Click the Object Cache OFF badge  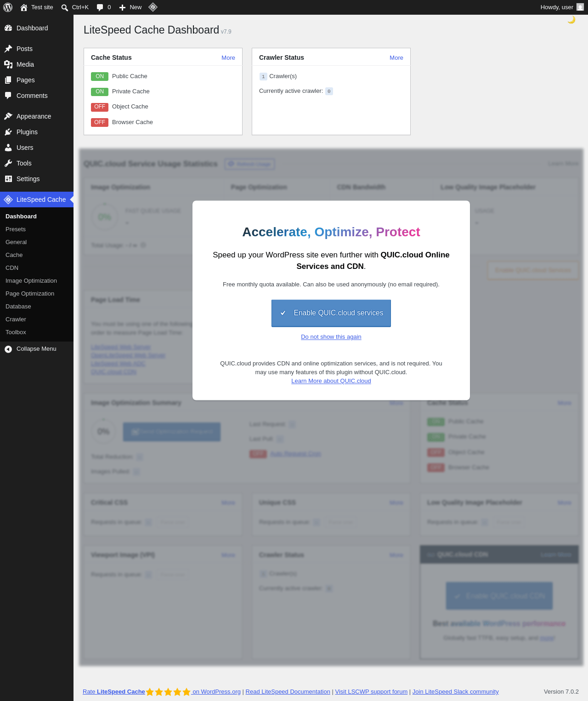[x=100, y=107]
